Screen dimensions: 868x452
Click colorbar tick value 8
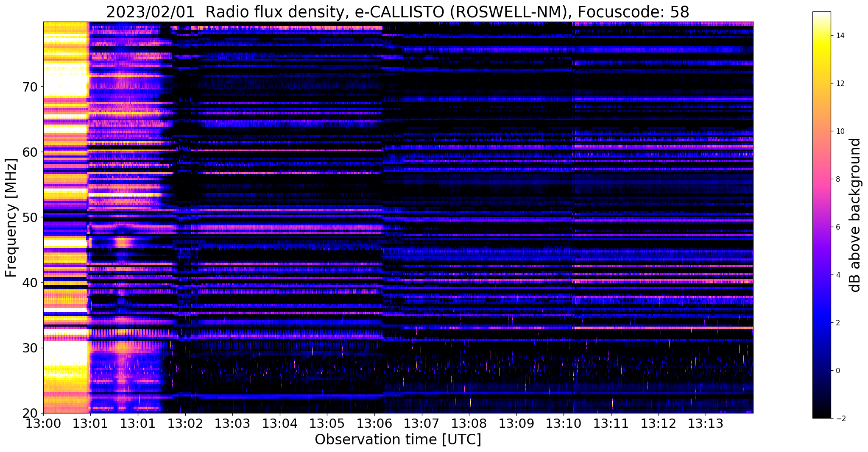coord(837,179)
